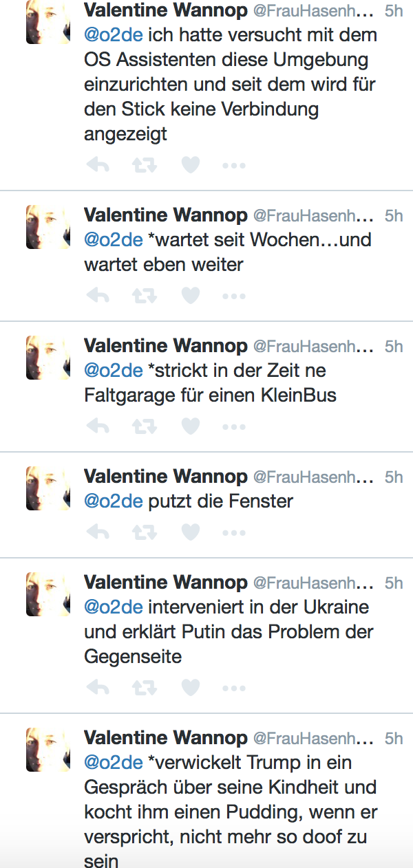Viewport: 413px width, 868px height.
Task: Reply to the 'wartet seit Wochen' tweet
Action: tap(98, 296)
